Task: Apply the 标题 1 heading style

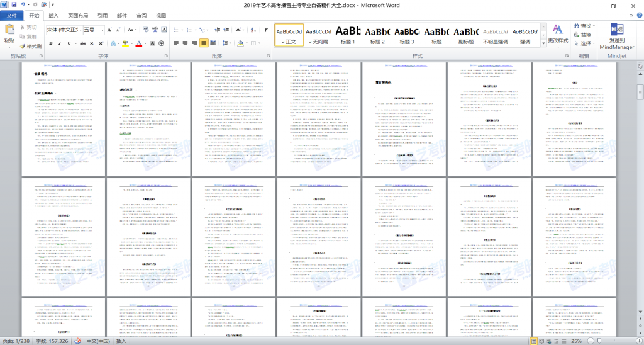Action: (x=348, y=35)
